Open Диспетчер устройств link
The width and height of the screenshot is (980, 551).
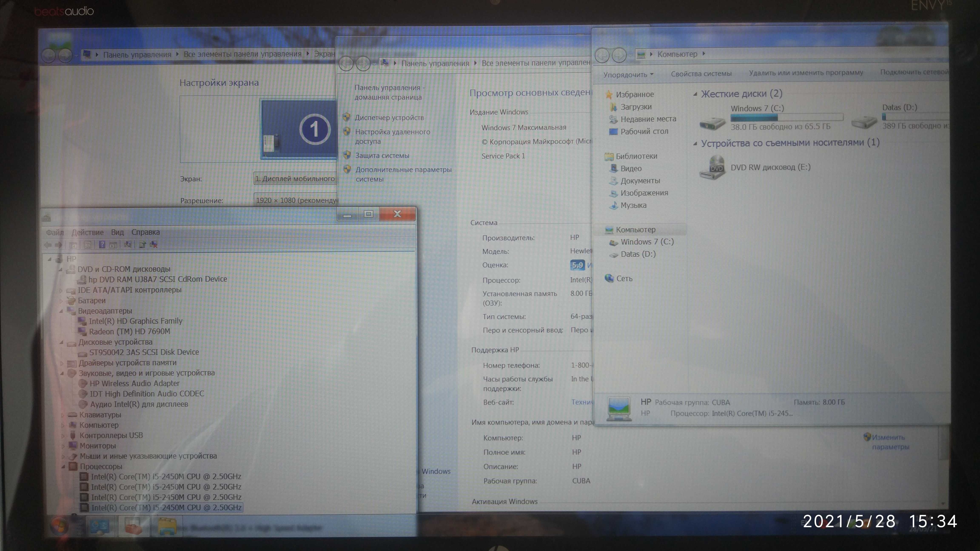point(389,118)
